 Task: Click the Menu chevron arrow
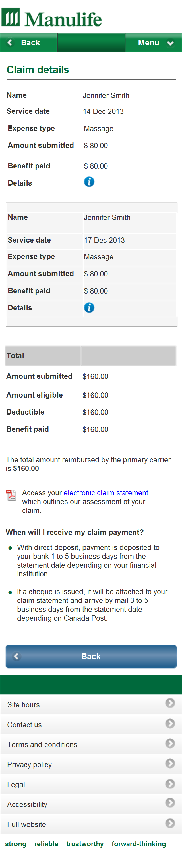[171, 43]
